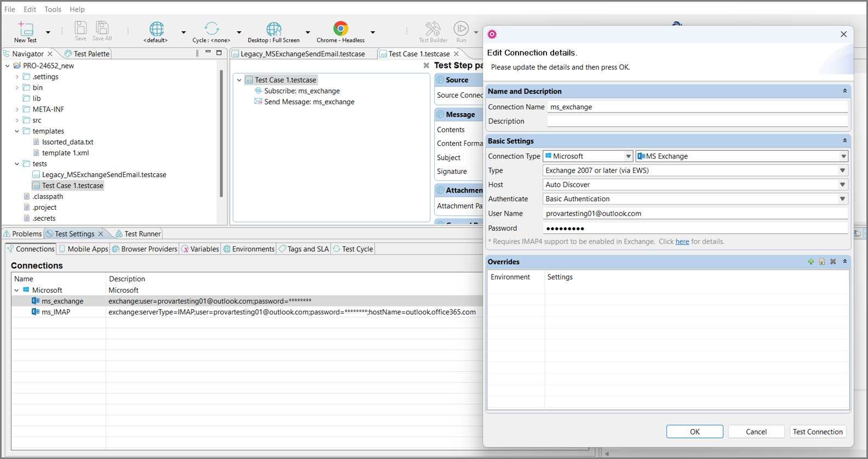Open the Tags and SLA tab
Viewport: 868px width, 459px height.
(304, 249)
